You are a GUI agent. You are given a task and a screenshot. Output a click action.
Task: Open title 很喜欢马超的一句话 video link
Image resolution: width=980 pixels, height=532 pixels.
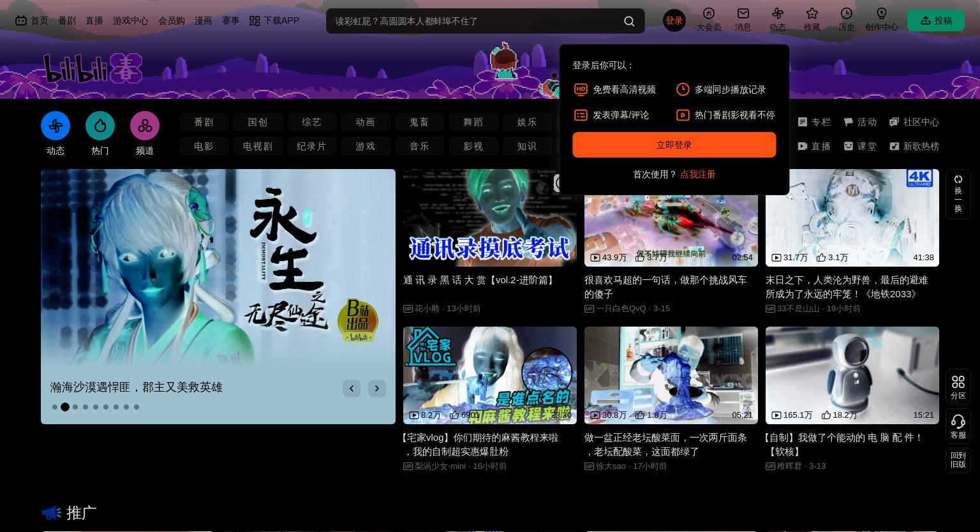(665, 287)
